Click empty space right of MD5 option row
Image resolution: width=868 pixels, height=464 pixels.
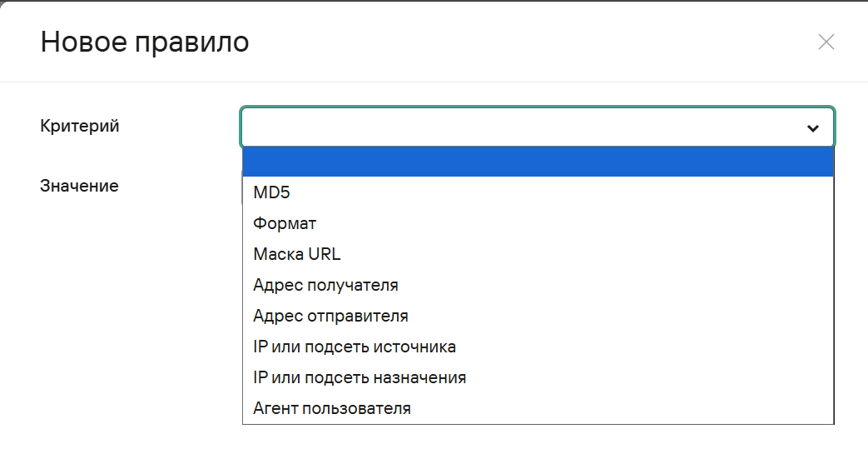[583, 192]
